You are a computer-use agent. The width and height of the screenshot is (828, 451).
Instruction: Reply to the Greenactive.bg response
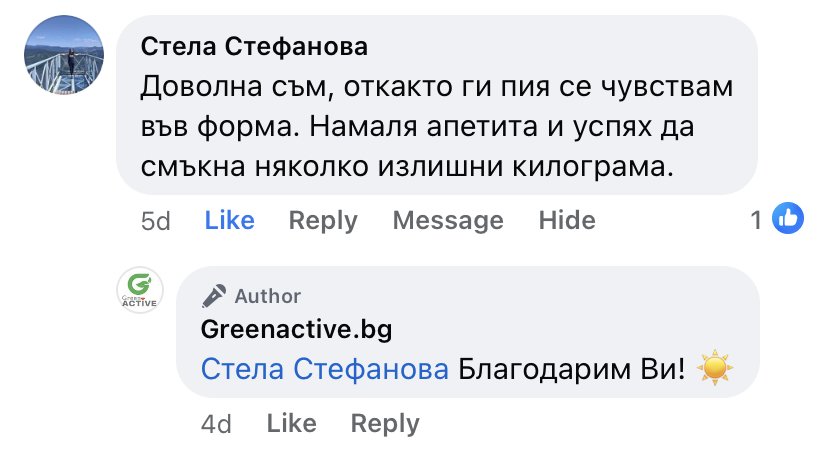[x=385, y=424]
